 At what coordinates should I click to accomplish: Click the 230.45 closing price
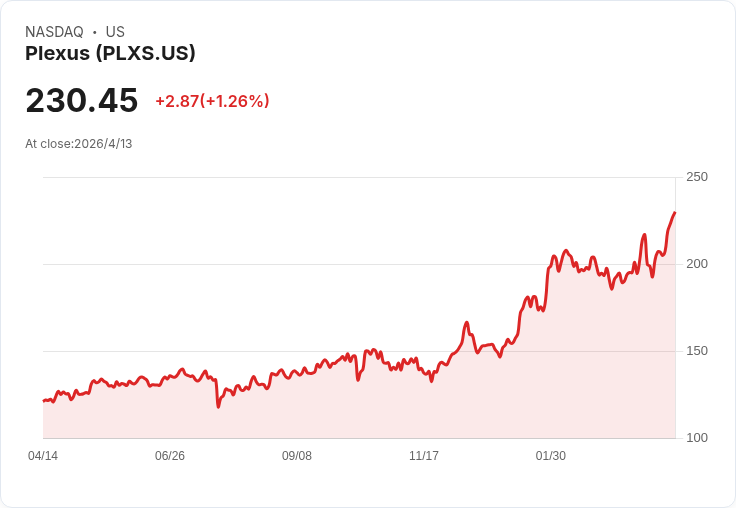pos(82,101)
